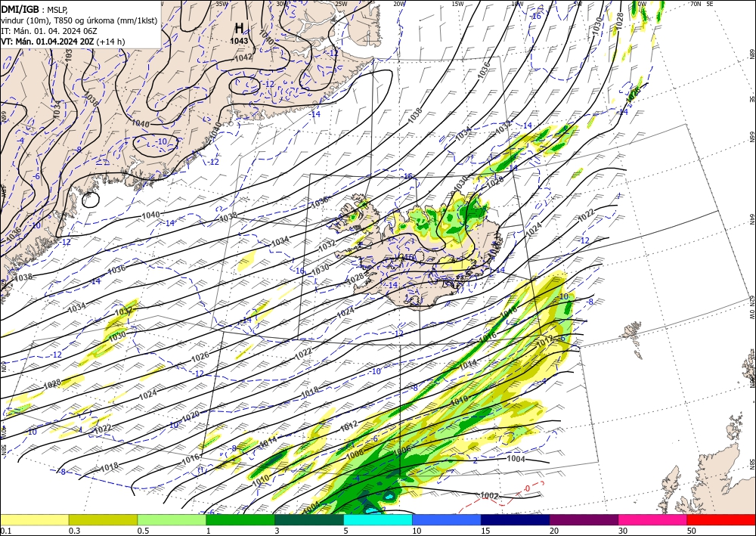Screen dimensions: 756x536
Task: Click the '15W' longitude label
Action: tap(457, 3)
